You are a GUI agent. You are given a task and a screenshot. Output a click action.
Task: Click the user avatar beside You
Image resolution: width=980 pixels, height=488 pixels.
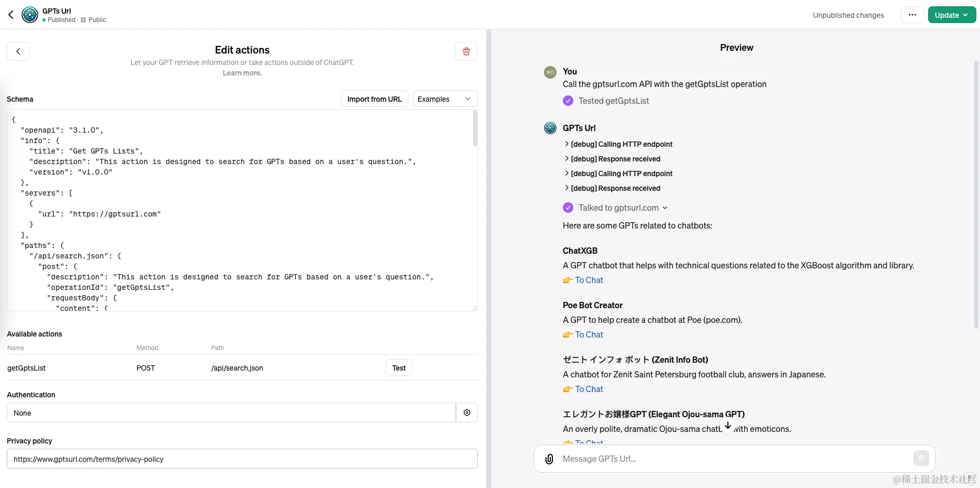tap(550, 72)
